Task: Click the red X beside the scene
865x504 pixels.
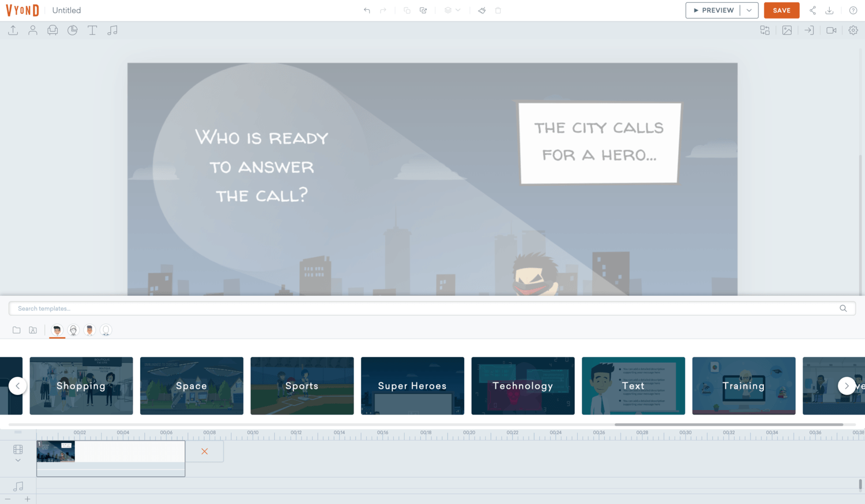Action: (x=205, y=452)
